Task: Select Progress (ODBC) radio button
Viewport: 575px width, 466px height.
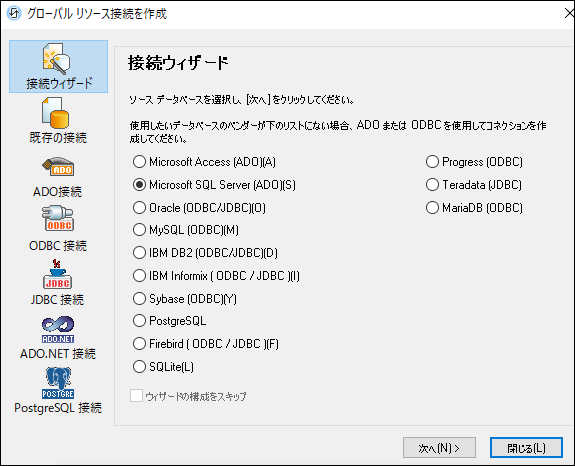Action: pos(433,162)
